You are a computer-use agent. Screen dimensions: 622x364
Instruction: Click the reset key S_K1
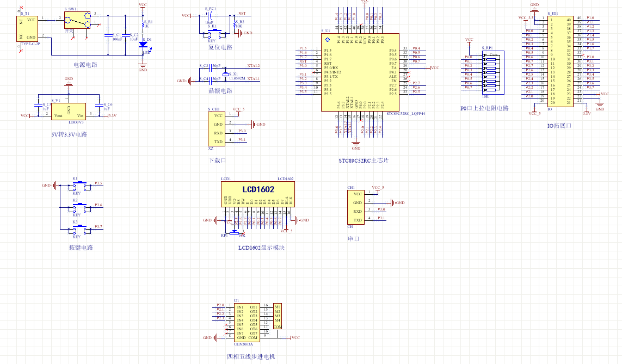pyautogui.click(x=214, y=33)
